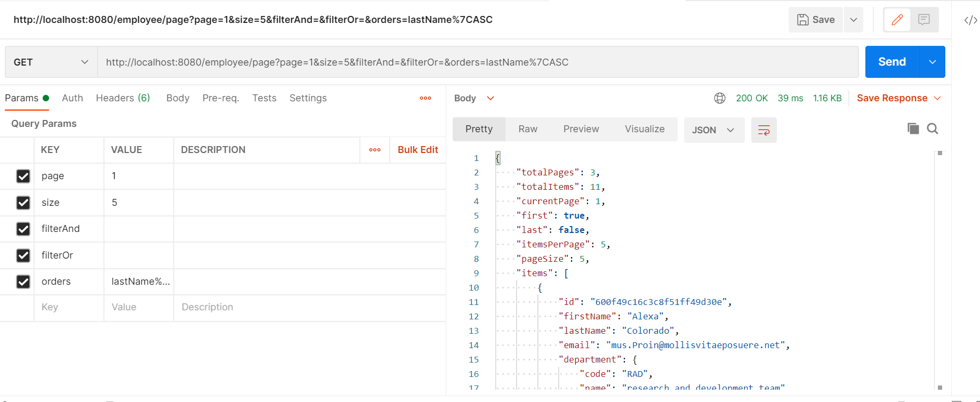Click the edit pencil icon
Viewport: 980px width, 402px height.
897,20
